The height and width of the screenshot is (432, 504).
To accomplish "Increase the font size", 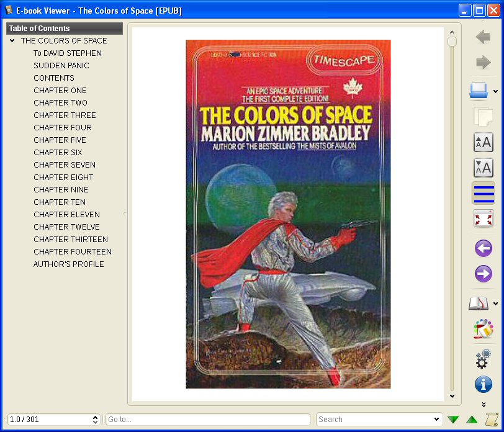I will (483, 142).
